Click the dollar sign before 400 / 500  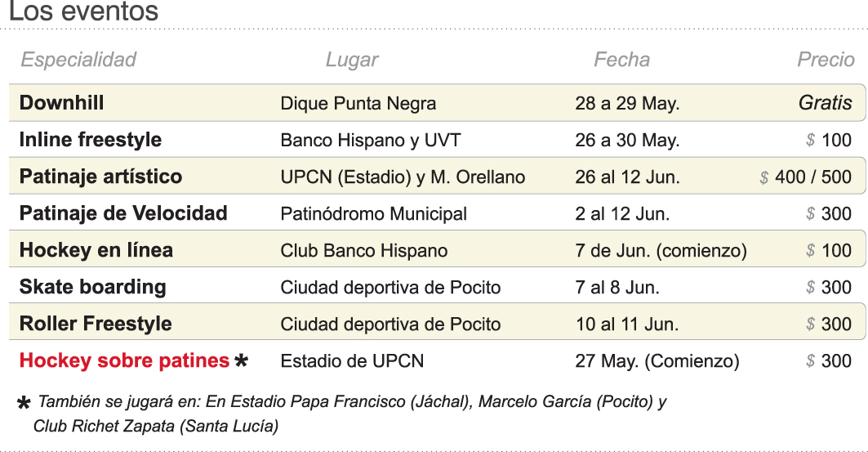[x=763, y=177]
